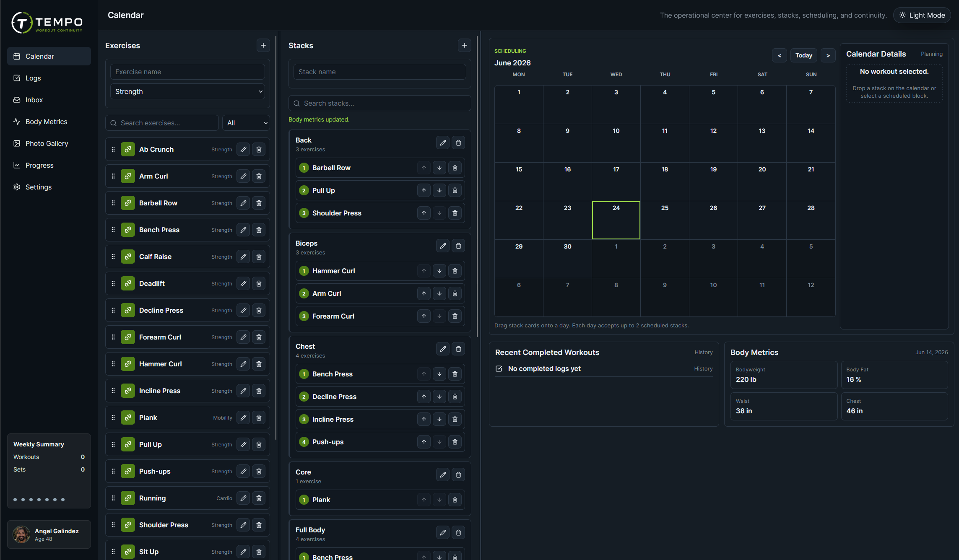Remove Incline Press from Chest stack
Viewport: 959px width, 560px height.
455,419
